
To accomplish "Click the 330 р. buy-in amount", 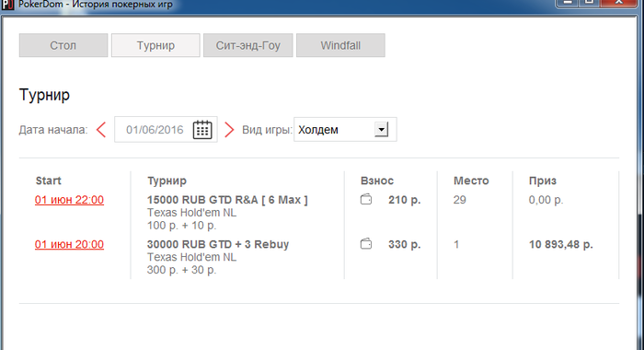I will coord(405,244).
